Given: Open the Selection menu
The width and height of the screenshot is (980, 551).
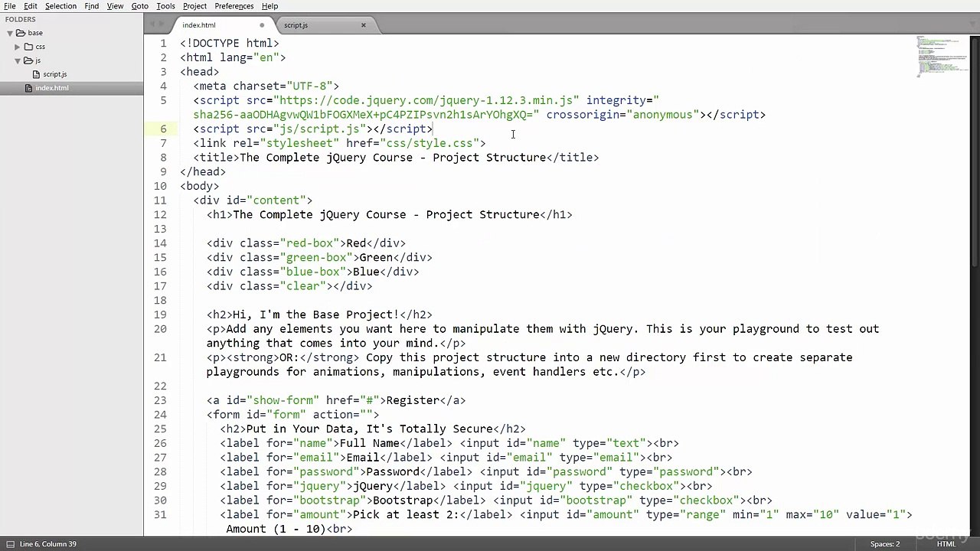Looking at the screenshot, I should [60, 6].
